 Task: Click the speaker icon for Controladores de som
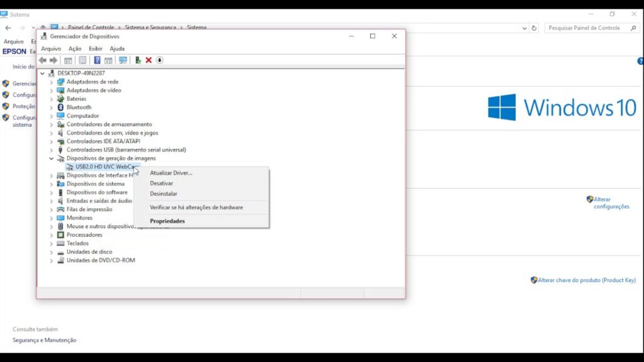[60, 133]
